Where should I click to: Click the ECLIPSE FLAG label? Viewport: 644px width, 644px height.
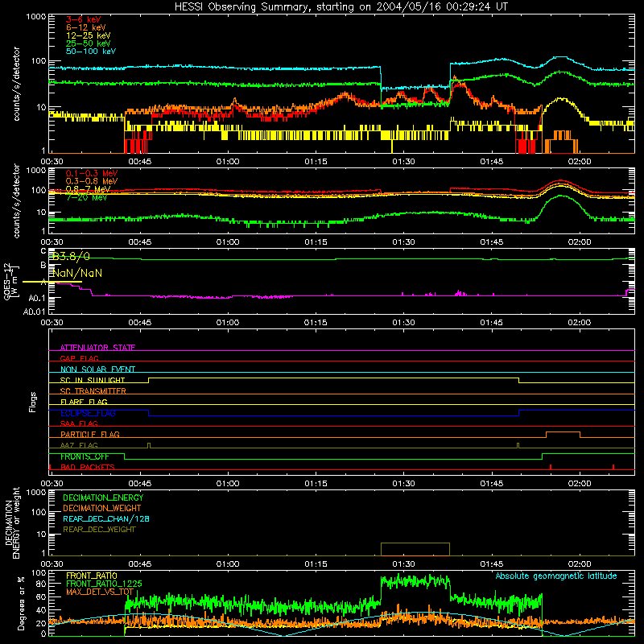pos(88,413)
